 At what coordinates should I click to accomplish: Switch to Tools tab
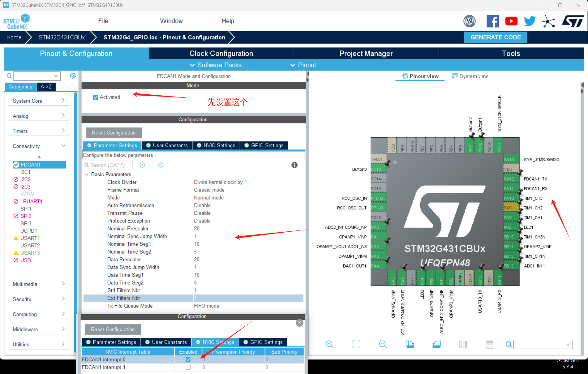[x=511, y=54]
